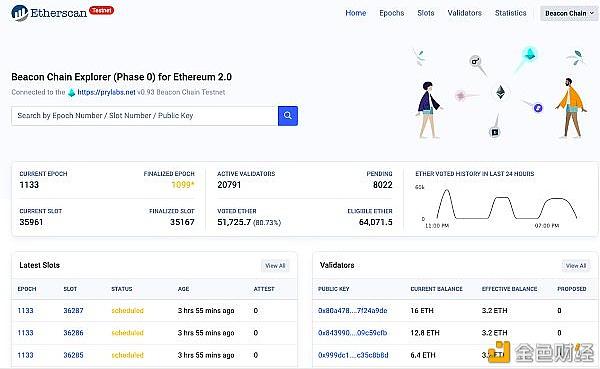Click the Etherscan logo icon
600x369 pixels.
pyautogui.click(x=20, y=13)
